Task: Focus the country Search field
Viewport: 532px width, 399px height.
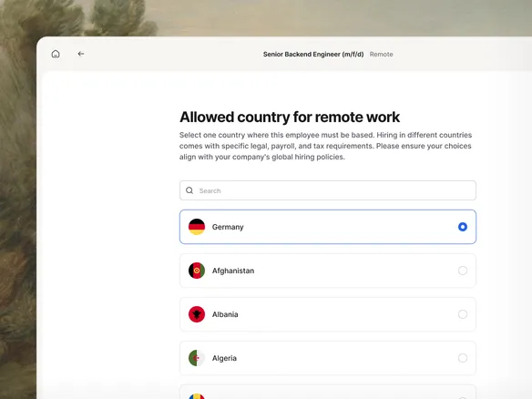Action: click(328, 190)
